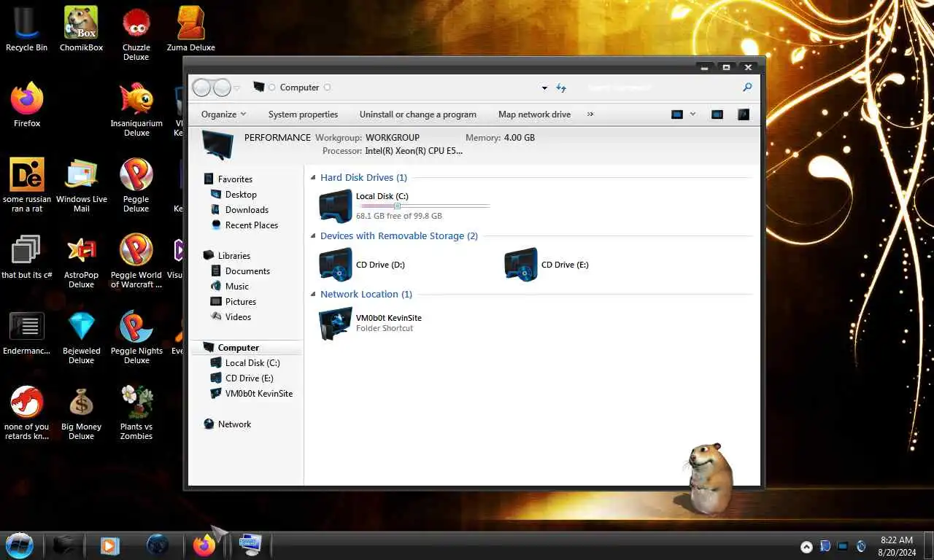Click Map network drive
Viewport: 934px width, 560px height.
point(534,114)
